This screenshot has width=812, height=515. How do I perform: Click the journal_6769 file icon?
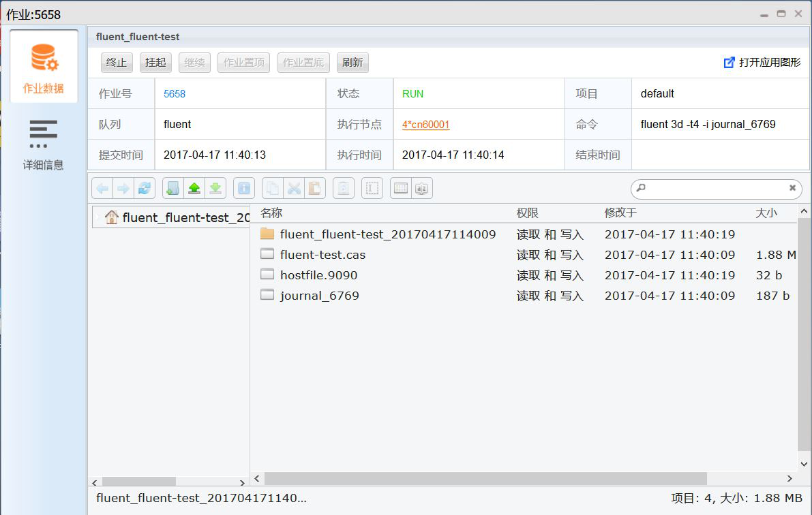tap(267, 294)
